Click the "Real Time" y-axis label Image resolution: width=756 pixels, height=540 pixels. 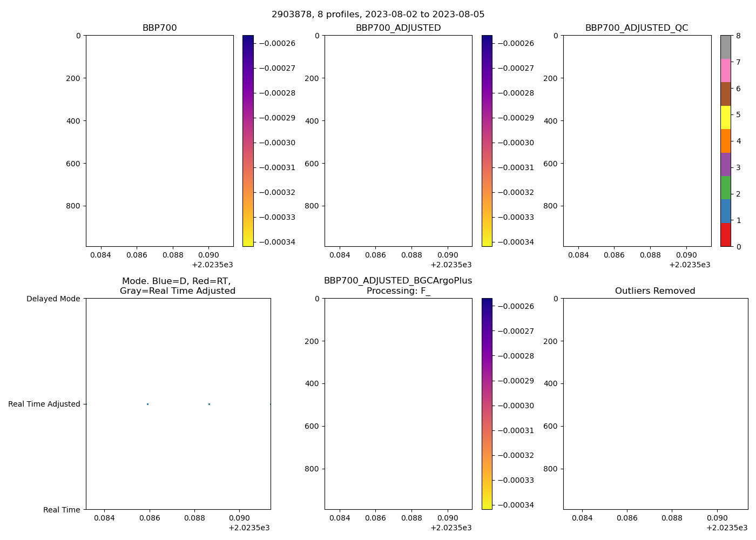[x=62, y=510]
